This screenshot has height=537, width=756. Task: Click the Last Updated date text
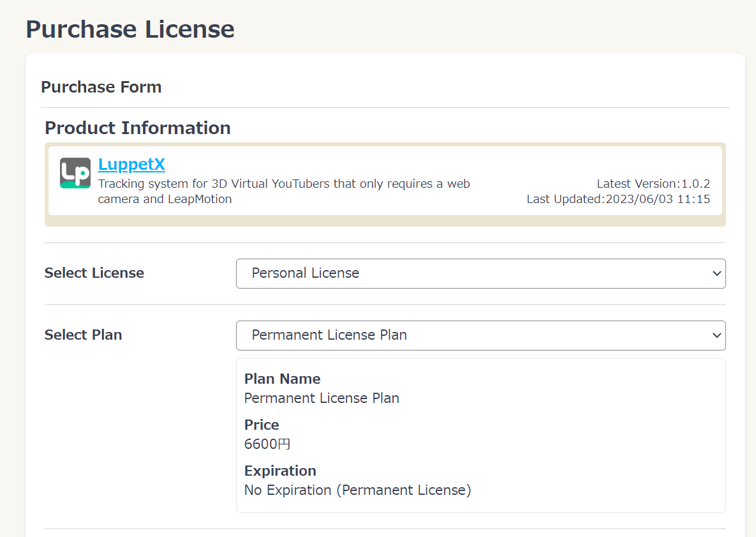tap(618, 199)
